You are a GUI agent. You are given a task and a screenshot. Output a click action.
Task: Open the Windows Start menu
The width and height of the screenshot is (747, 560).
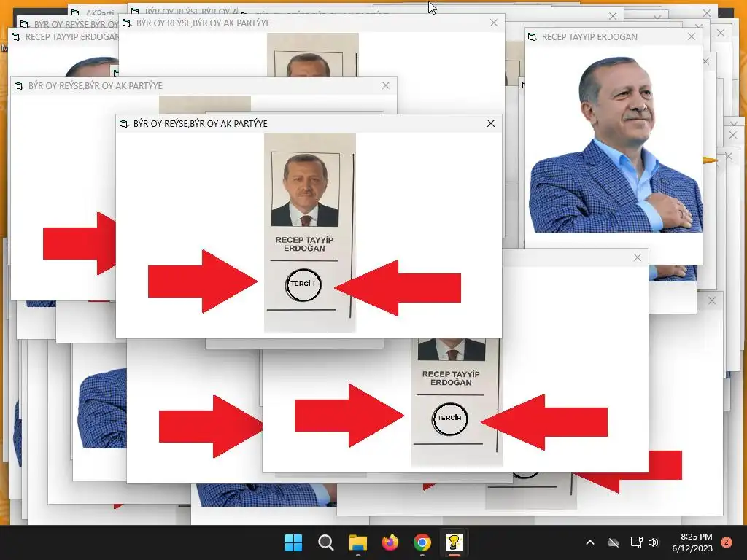pyautogui.click(x=293, y=542)
